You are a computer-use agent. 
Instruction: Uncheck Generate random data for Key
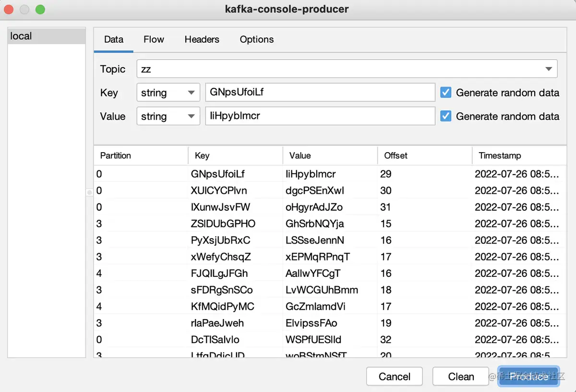coord(446,93)
